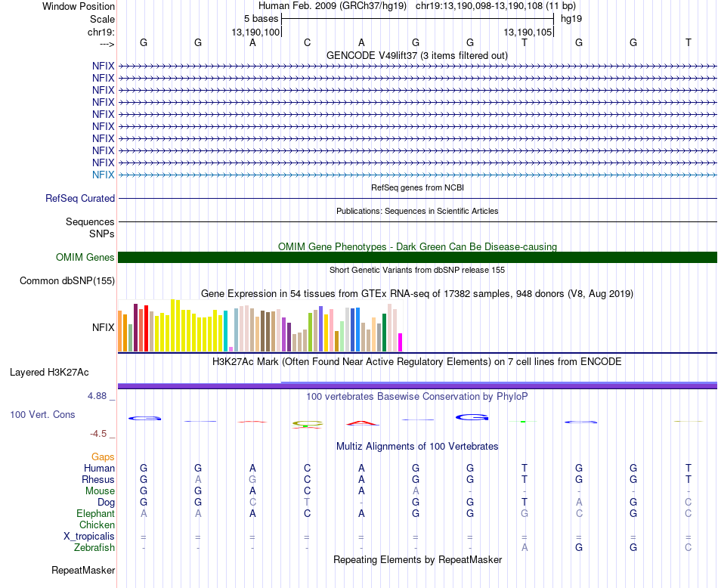Click the hg19 label right of scale bar
This screenshot has height=588, width=718.
tap(571, 19)
